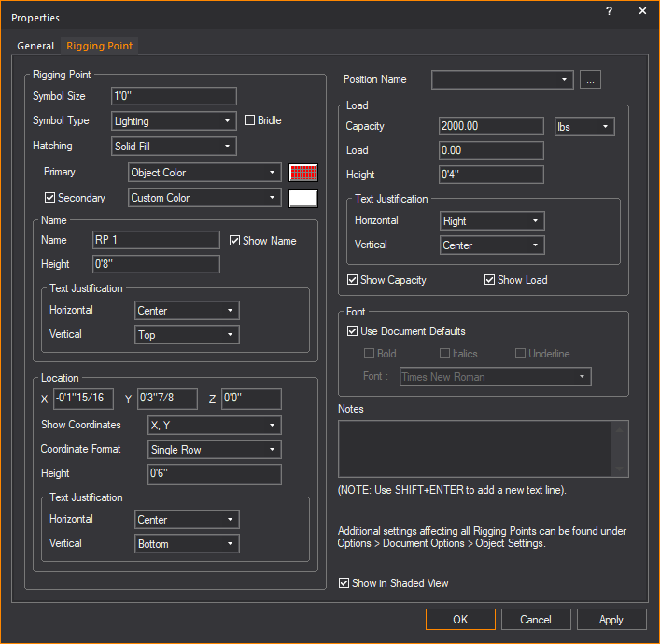Click the help question mark icon
The width and height of the screenshot is (660, 644).
pos(609,12)
